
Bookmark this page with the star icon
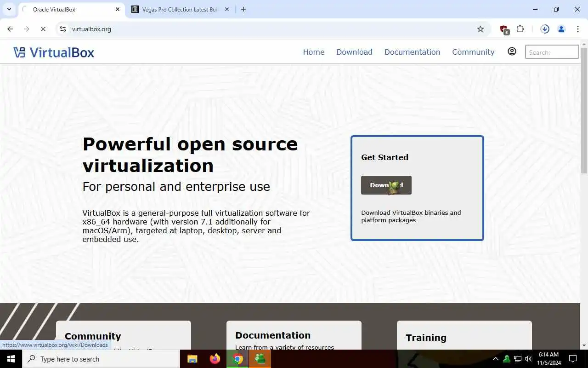(x=481, y=29)
